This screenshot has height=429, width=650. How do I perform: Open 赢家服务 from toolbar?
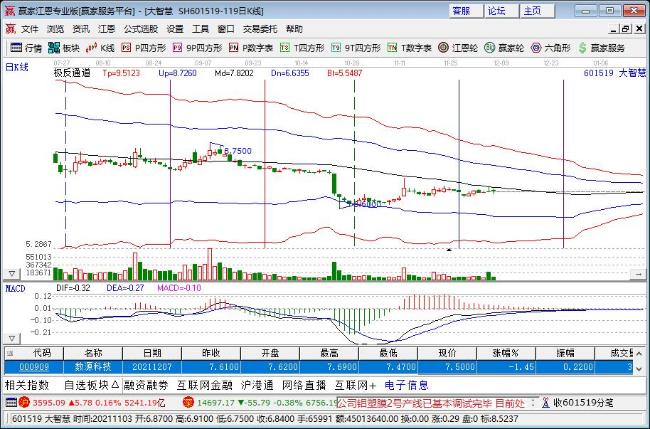coord(601,48)
